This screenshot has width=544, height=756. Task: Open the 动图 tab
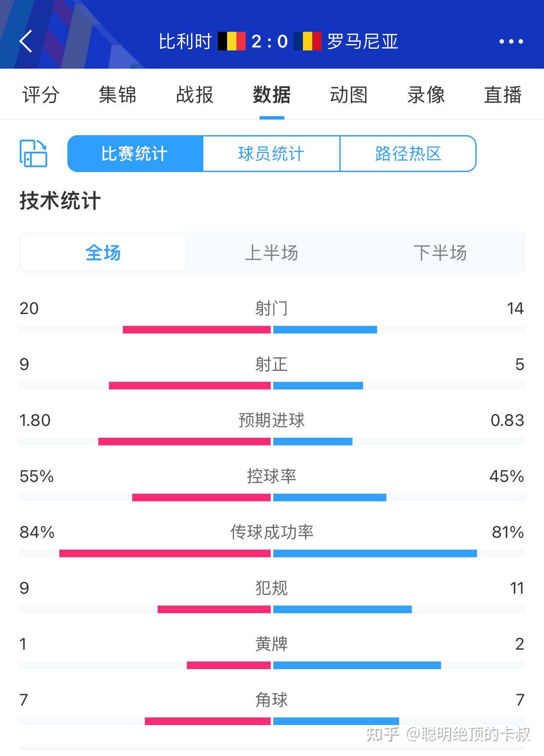349,94
